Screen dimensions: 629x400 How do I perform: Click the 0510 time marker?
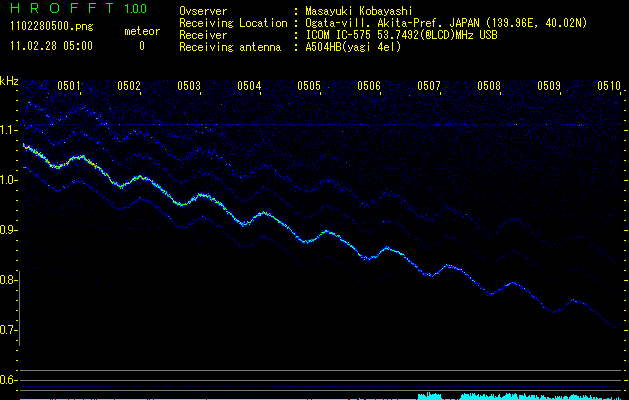(x=609, y=85)
